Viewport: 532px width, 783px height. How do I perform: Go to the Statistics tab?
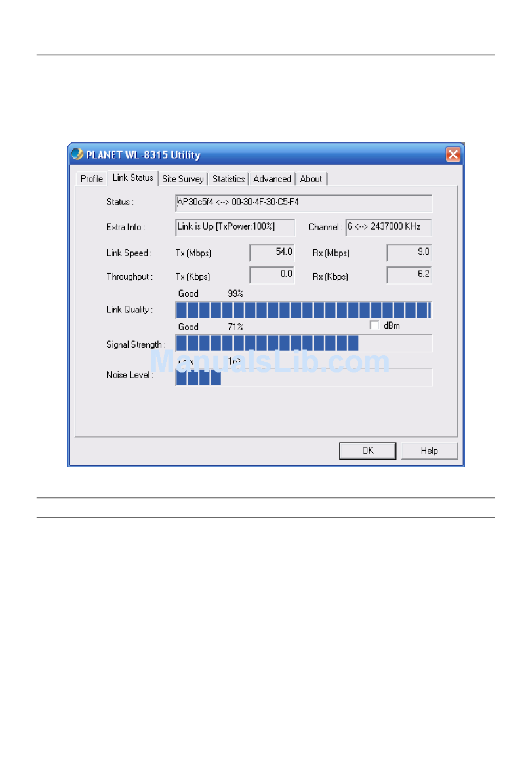click(x=228, y=179)
